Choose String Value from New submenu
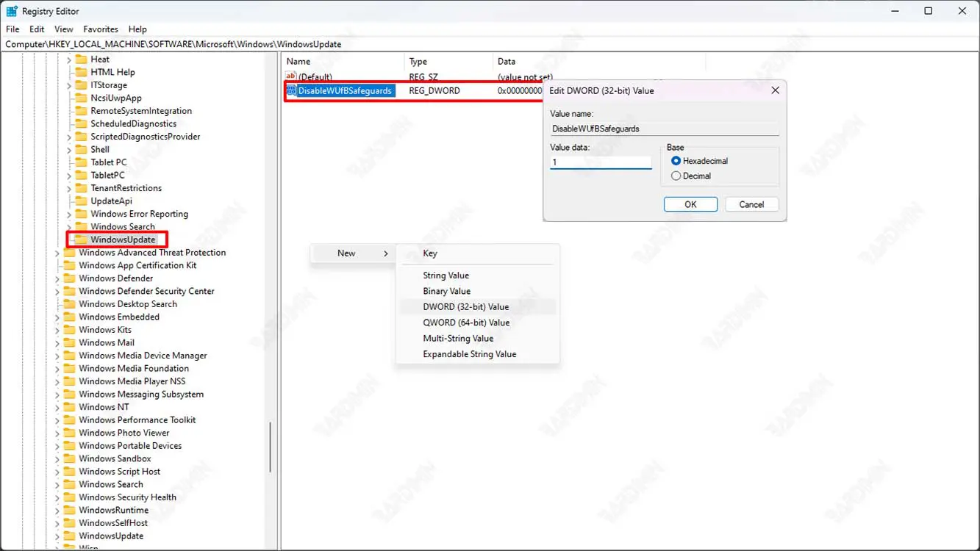980x551 pixels. click(477, 275)
